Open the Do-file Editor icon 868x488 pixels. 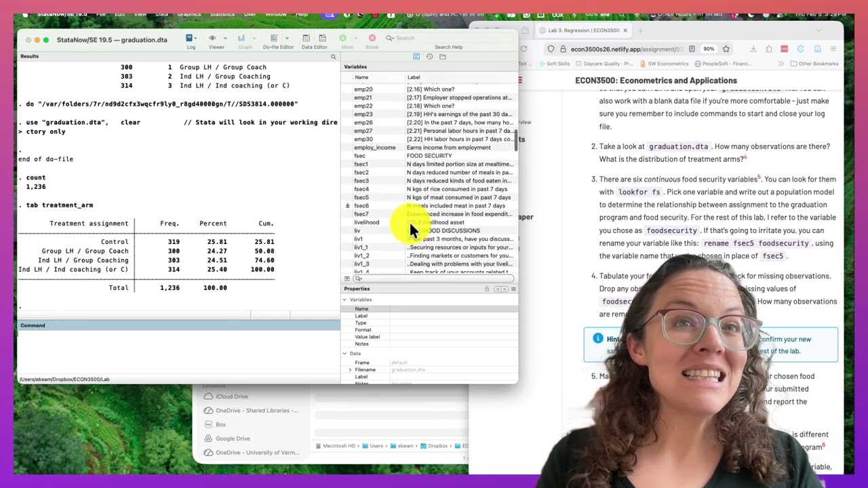(x=274, y=38)
